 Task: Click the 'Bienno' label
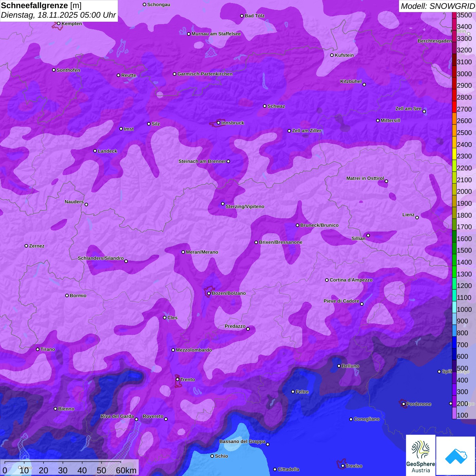tap(66, 409)
